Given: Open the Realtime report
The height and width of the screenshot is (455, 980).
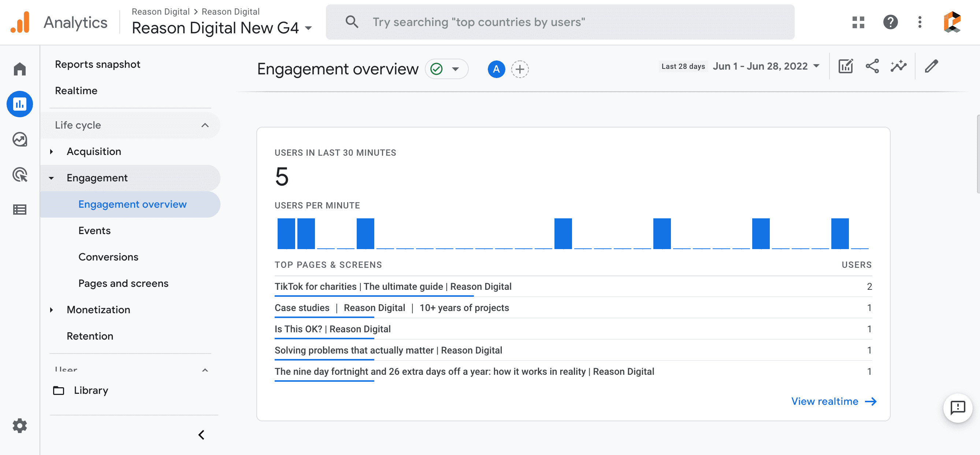Looking at the screenshot, I should (76, 90).
